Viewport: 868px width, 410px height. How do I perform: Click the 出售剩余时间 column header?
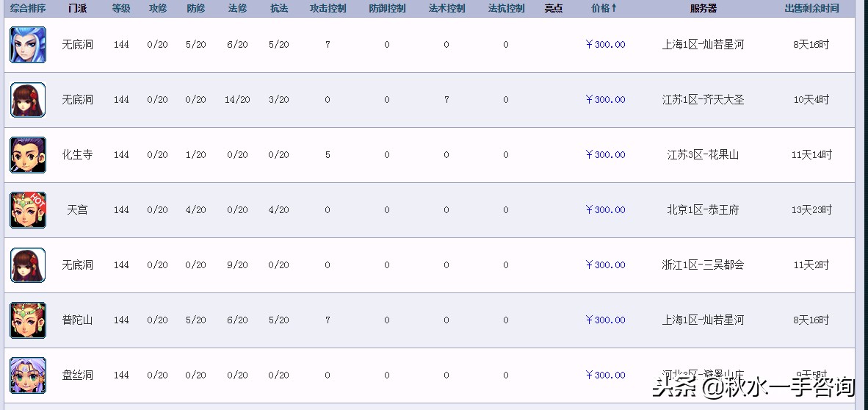pyautogui.click(x=811, y=9)
